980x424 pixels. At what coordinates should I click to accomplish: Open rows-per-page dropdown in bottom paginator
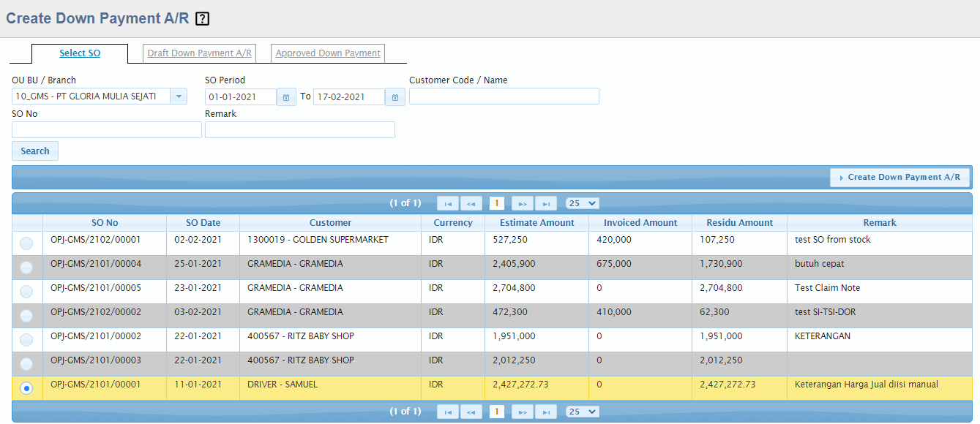583,412
